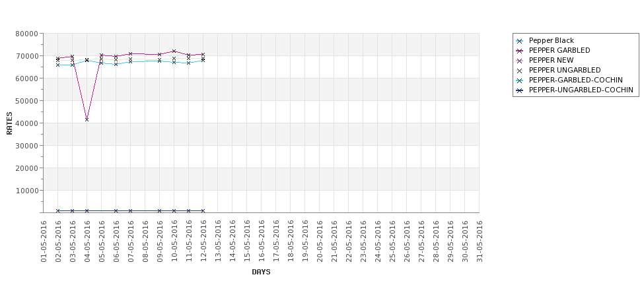Click the 01-05-2016 date axis label
Screen dimensions: 644x283
(44, 241)
